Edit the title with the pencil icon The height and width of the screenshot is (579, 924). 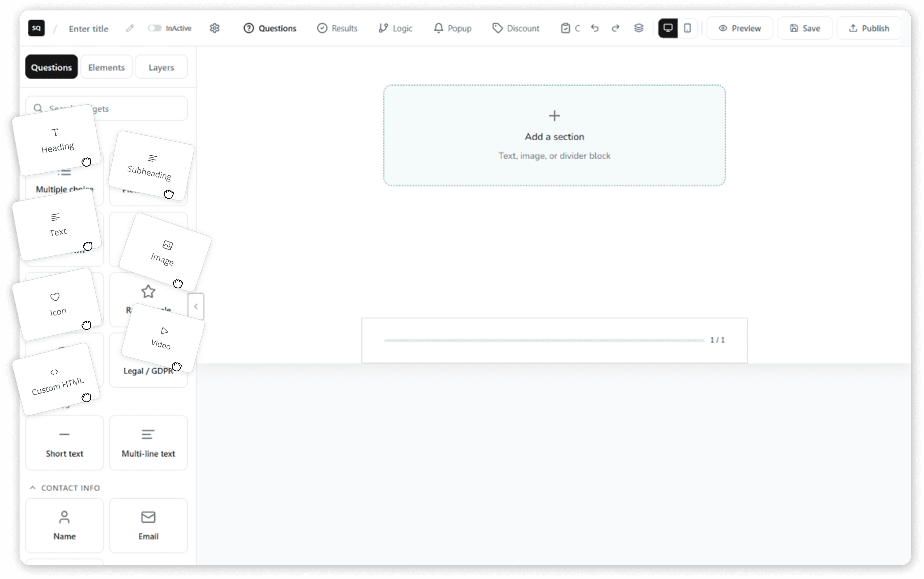[x=129, y=28]
